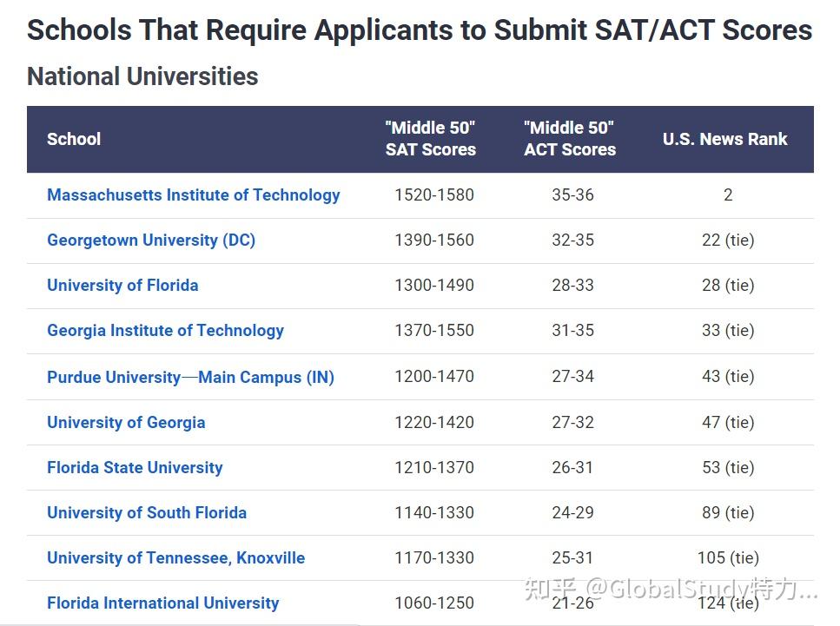Click the University of Florida link

tap(122, 285)
